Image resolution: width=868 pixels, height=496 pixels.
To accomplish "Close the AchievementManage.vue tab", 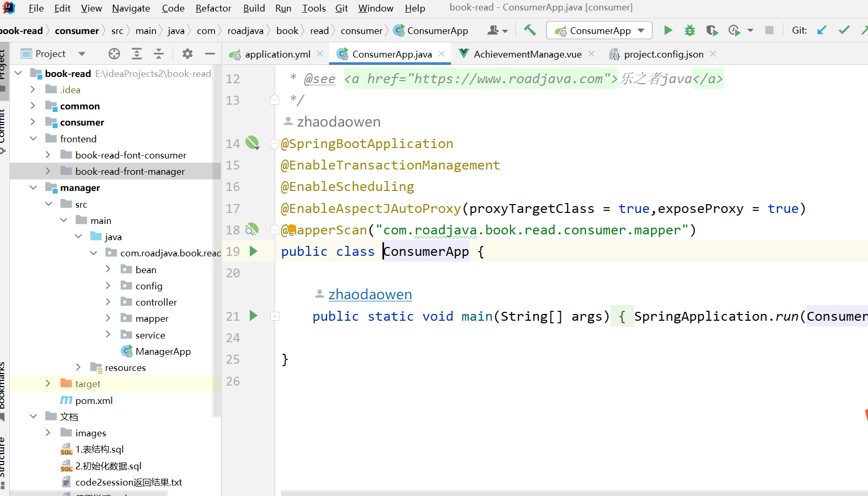I will coord(591,54).
